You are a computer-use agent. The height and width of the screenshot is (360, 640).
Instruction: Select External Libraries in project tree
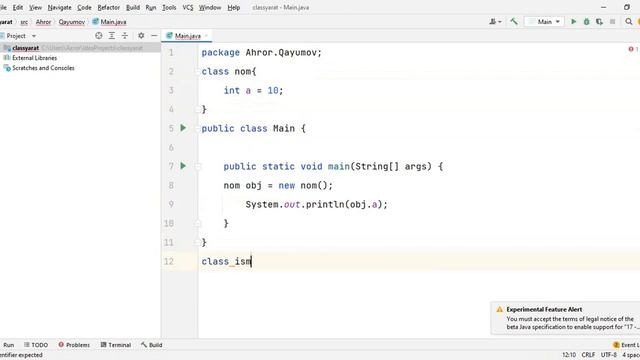pyautogui.click(x=34, y=58)
